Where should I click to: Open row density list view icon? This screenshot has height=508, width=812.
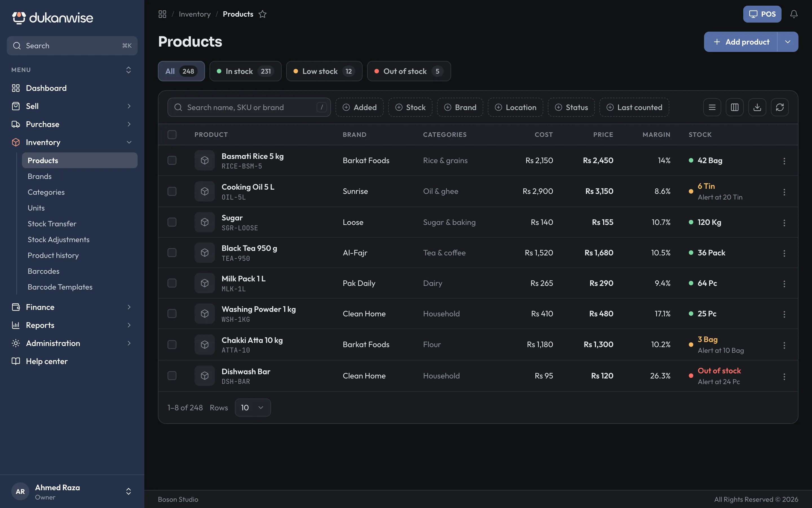pyautogui.click(x=712, y=107)
